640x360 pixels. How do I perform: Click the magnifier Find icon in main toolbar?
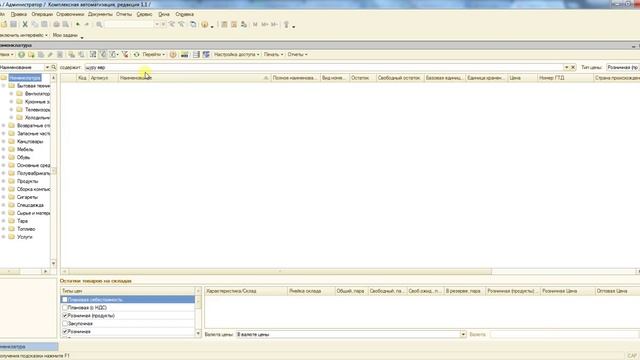[x=99, y=24]
